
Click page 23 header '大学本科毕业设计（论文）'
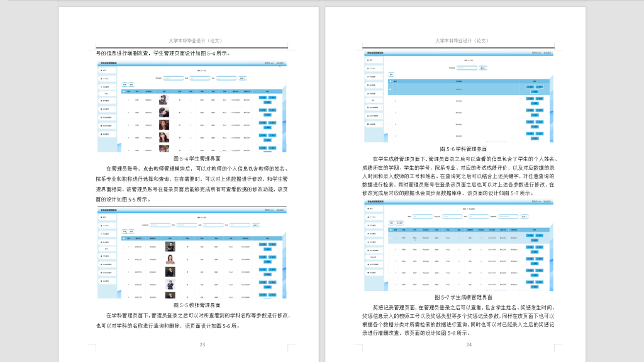(196, 41)
